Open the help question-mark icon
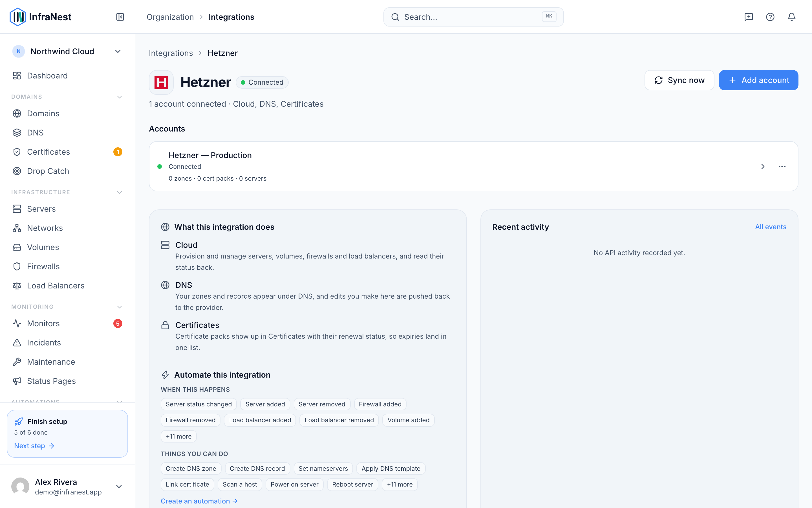Image resolution: width=812 pixels, height=508 pixels. click(770, 17)
